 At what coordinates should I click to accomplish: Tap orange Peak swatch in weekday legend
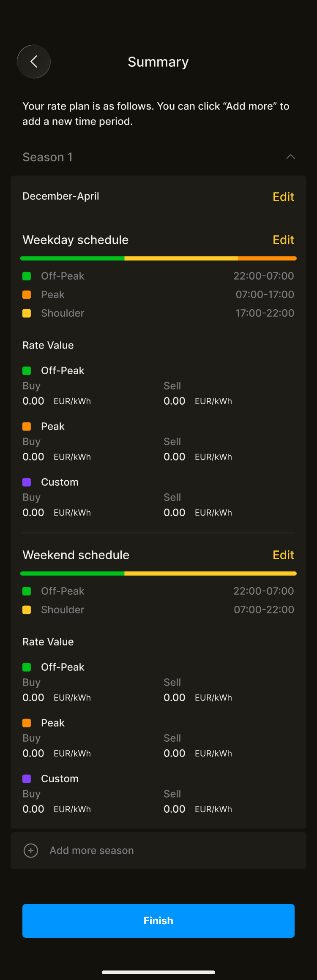pos(27,295)
